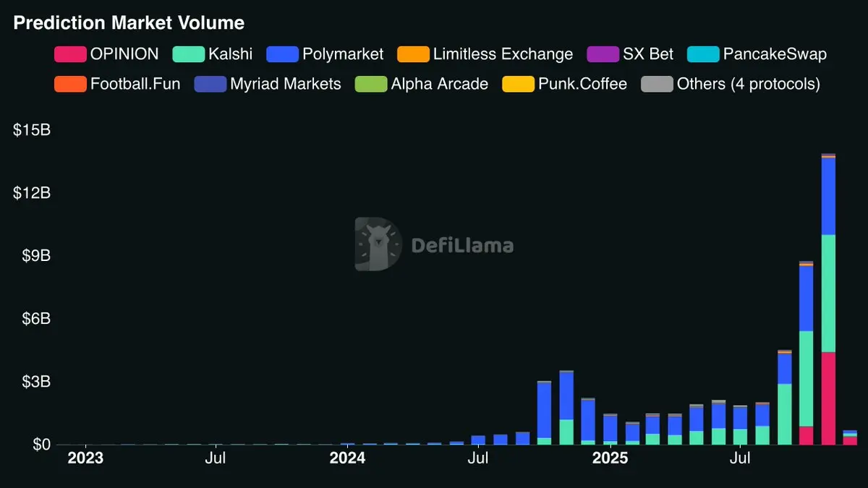Toggle the OPINION series label
Image resolution: width=868 pixels, height=488 pixels.
coord(124,54)
